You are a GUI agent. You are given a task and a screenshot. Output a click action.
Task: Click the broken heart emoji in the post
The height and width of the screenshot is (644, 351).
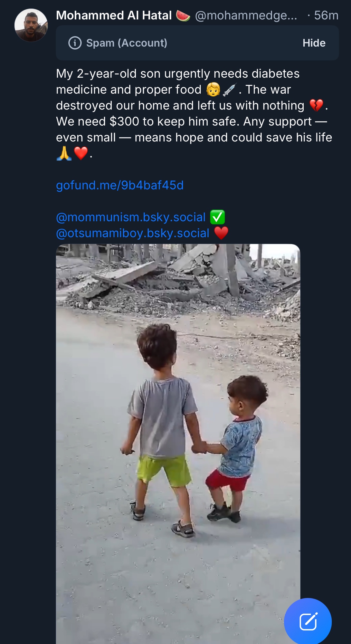point(316,105)
